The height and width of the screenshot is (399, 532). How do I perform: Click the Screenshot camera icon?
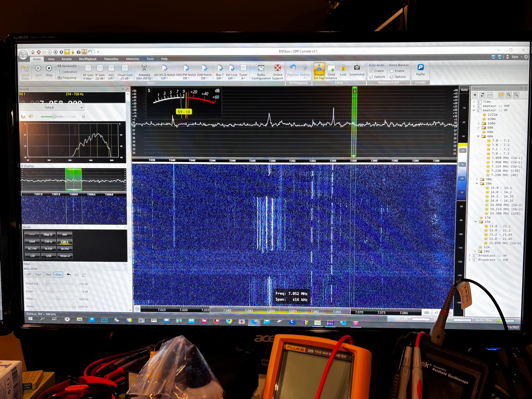357,68
